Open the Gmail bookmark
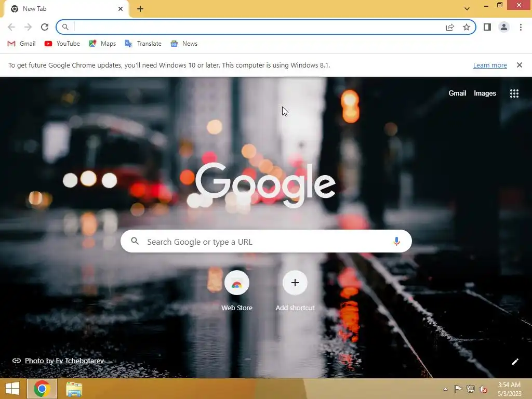The image size is (532, 399). point(21,44)
